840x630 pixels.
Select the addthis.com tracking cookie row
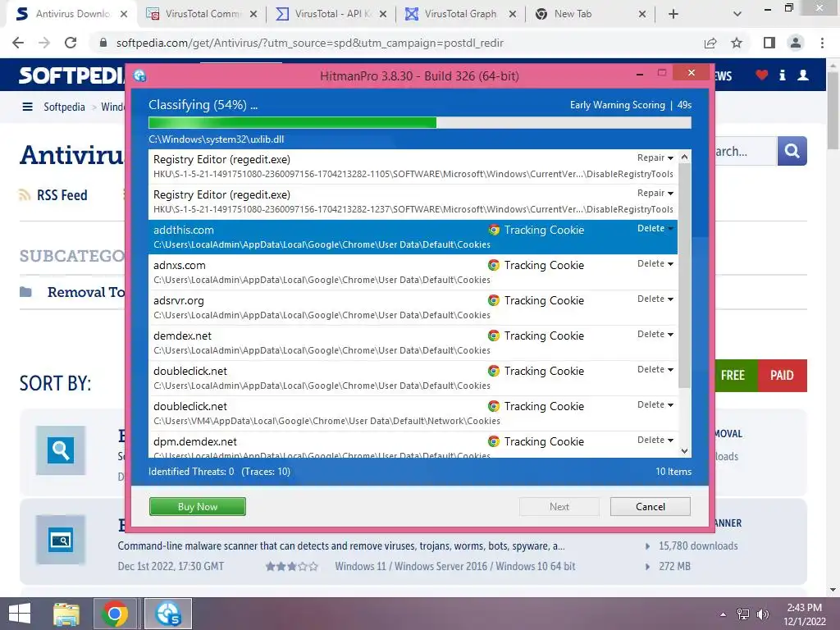coord(413,237)
